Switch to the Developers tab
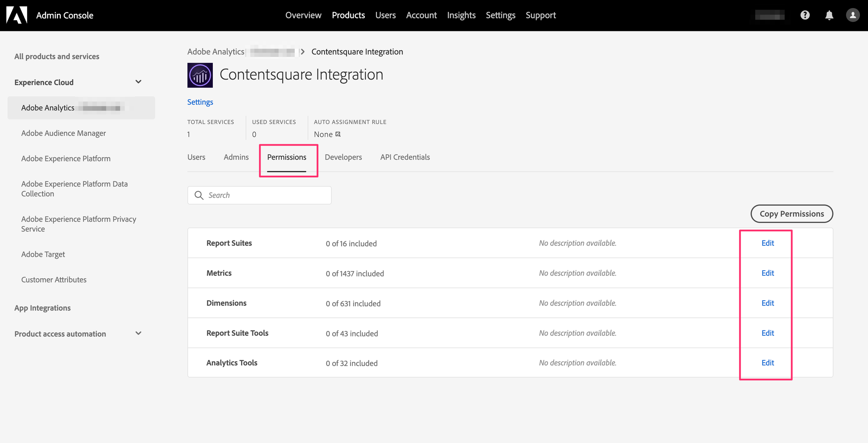This screenshot has width=868, height=443. (x=343, y=157)
